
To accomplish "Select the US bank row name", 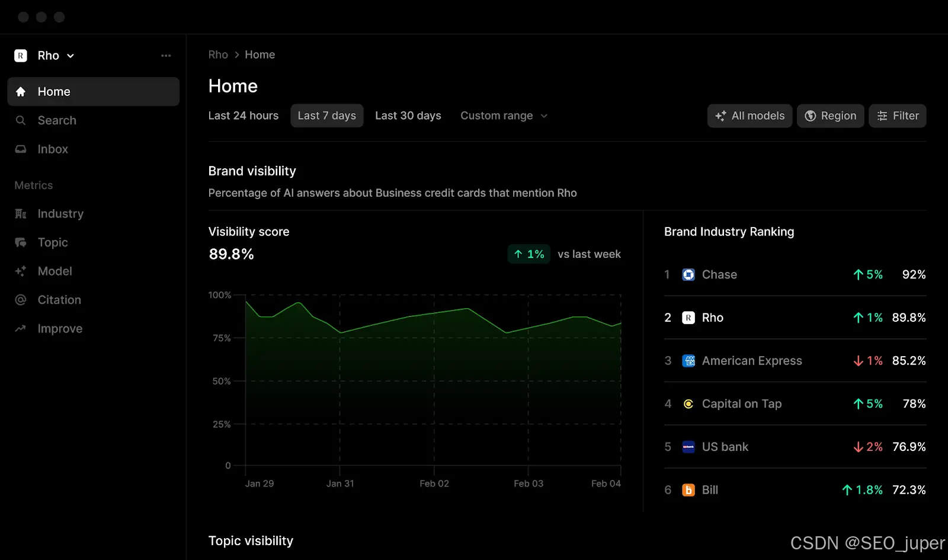I will pos(725,447).
